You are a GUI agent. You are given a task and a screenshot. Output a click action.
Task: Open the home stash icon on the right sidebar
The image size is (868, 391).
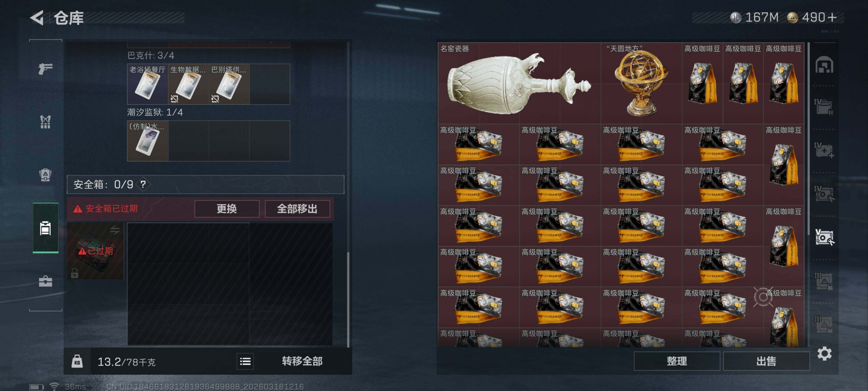click(x=824, y=64)
